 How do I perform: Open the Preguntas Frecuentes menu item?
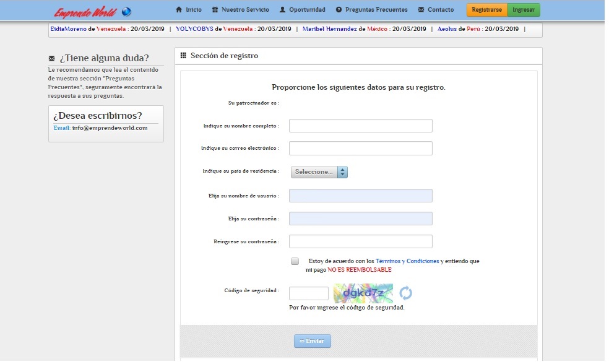(376, 10)
